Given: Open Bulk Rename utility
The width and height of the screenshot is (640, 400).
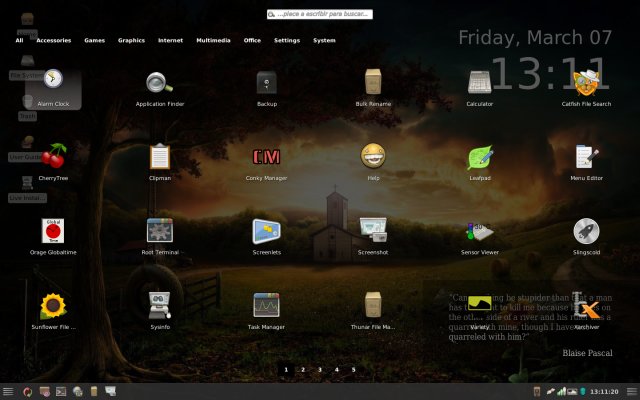Looking at the screenshot, I should tap(373, 89).
